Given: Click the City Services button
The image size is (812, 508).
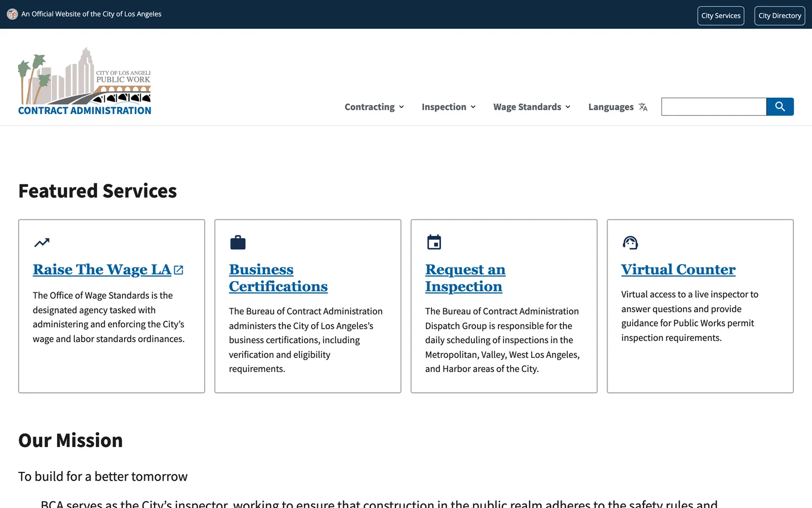Looking at the screenshot, I should pyautogui.click(x=721, y=16).
